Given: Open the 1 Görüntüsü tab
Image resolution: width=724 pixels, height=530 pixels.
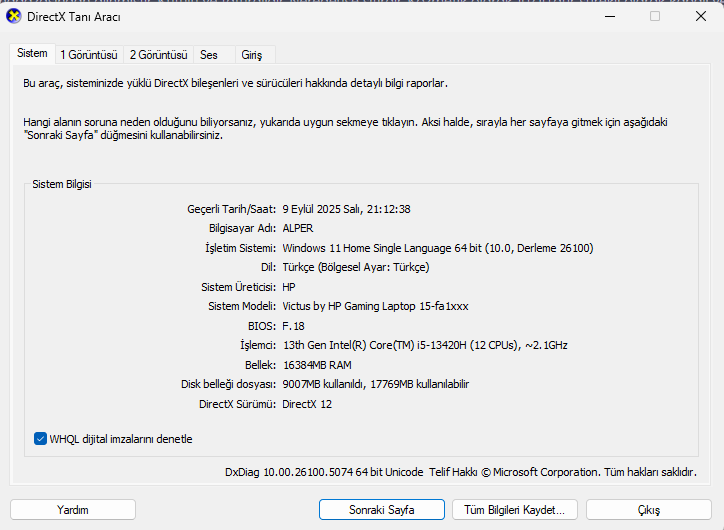Looking at the screenshot, I should coord(89,55).
